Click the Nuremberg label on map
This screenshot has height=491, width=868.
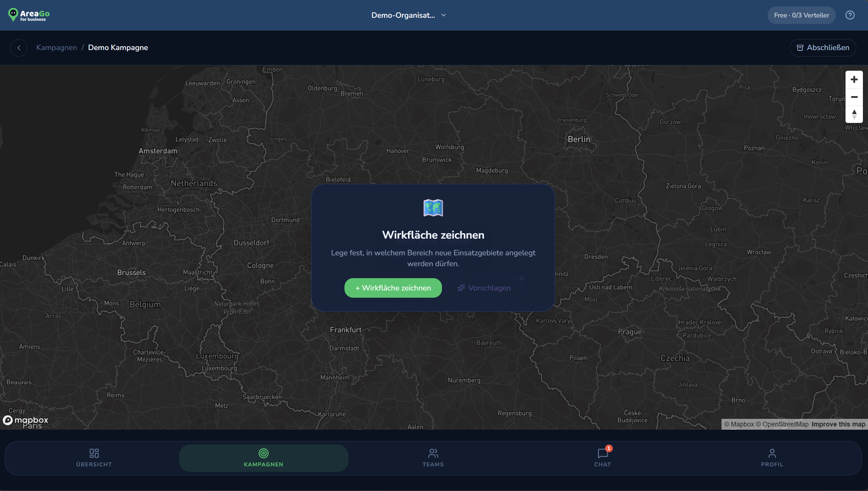(464, 380)
